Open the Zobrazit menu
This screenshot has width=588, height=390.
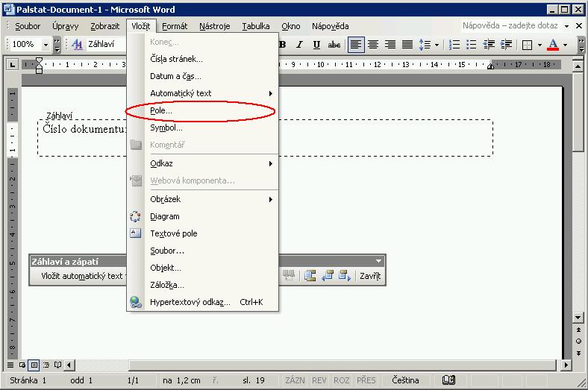(105, 26)
